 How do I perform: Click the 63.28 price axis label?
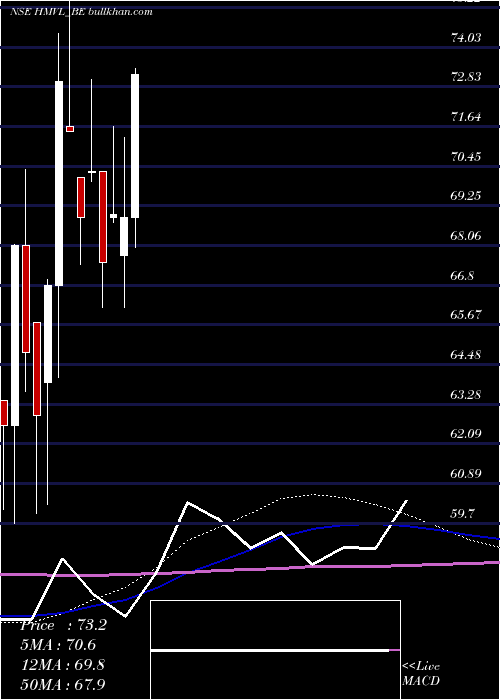pos(466,394)
